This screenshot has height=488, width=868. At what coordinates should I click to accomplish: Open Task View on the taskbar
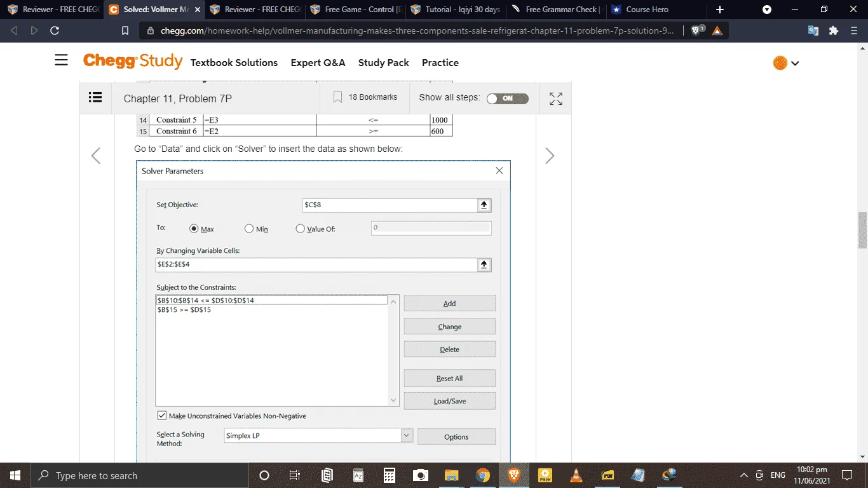(295, 475)
